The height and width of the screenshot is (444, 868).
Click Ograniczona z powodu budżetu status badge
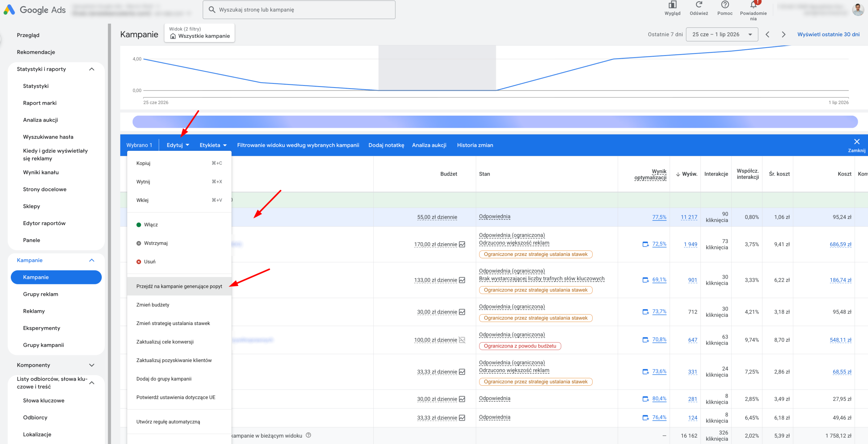[x=520, y=346]
